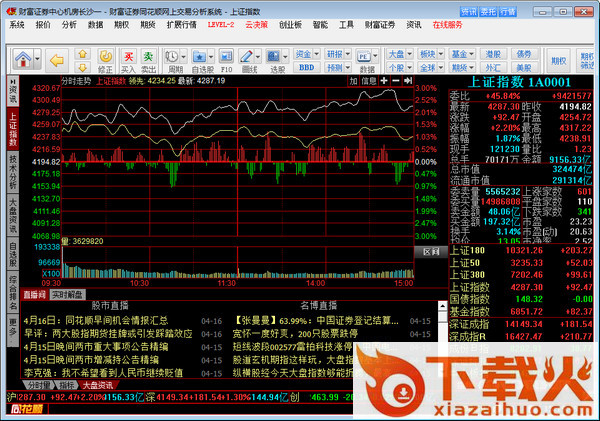The image size is (600, 421).
Task: Expand the 研报 dropdown arrow
Action: pyautogui.click(x=348, y=54)
